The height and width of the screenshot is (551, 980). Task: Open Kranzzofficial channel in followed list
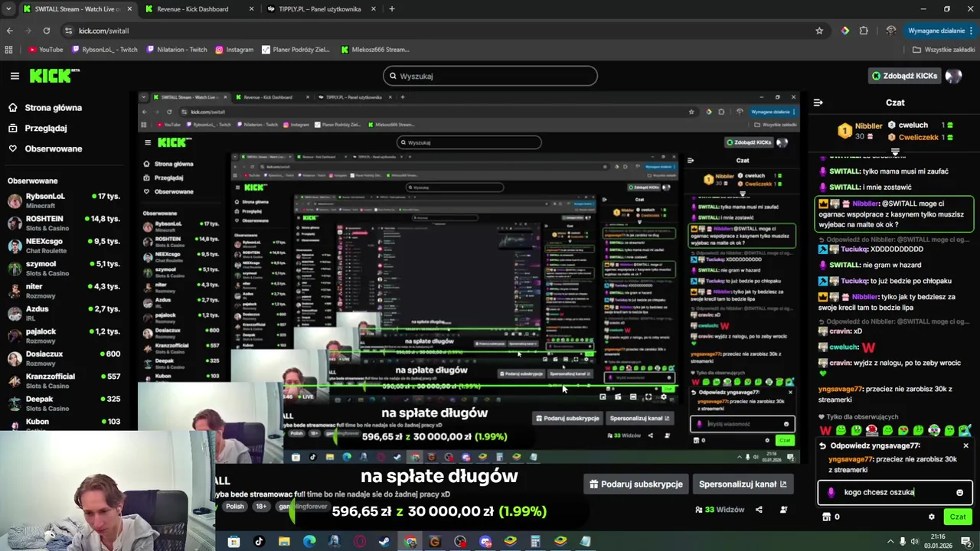64,381
